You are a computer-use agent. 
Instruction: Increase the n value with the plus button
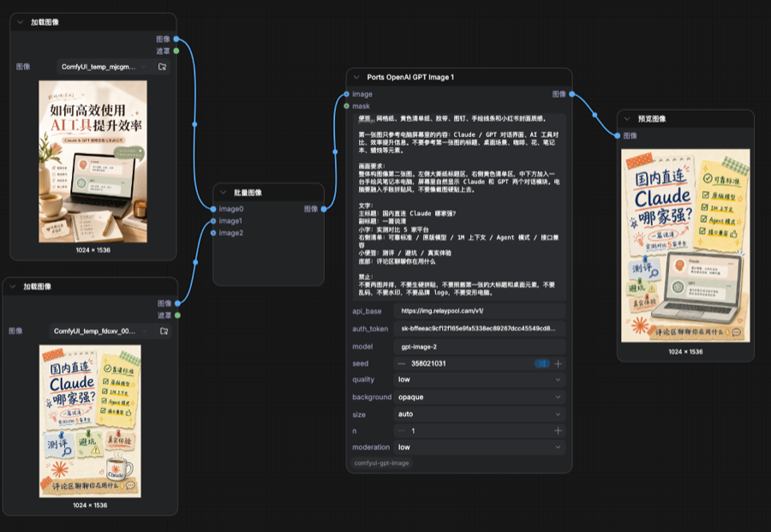click(558, 431)
